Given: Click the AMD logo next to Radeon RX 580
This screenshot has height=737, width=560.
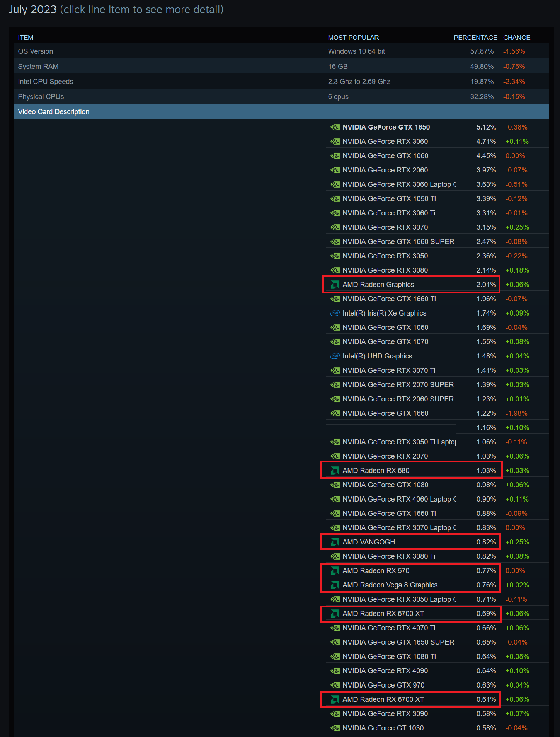Looking at the screenshot, I should point(335,471).
